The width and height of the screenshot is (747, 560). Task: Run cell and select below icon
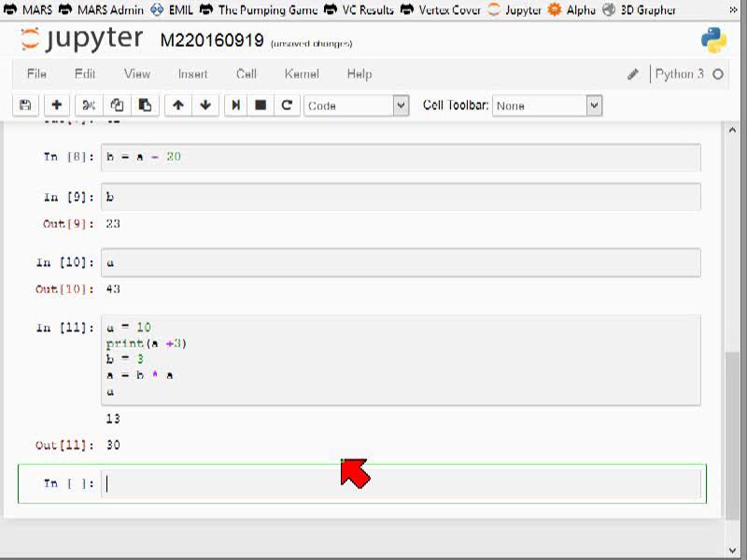[x=236, y=105]
